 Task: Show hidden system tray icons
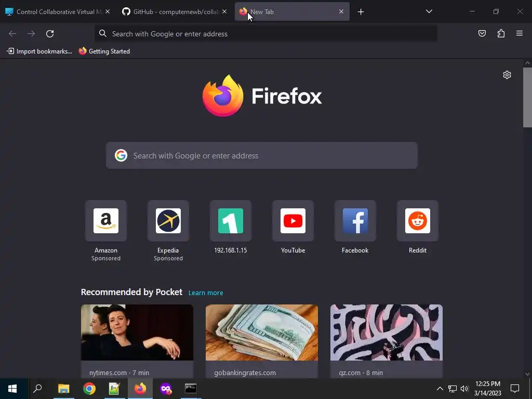[x=440, y=389]
